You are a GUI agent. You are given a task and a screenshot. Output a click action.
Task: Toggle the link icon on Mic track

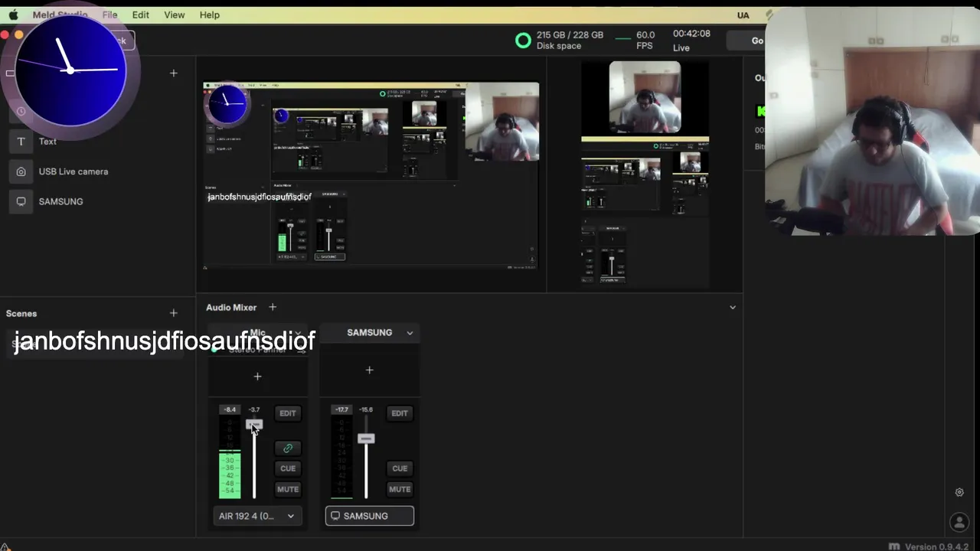(x=288, y=448)
